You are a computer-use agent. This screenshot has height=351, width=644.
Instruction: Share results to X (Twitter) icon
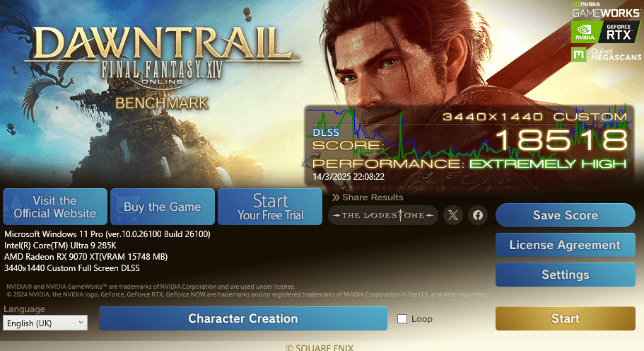[453, 215]
